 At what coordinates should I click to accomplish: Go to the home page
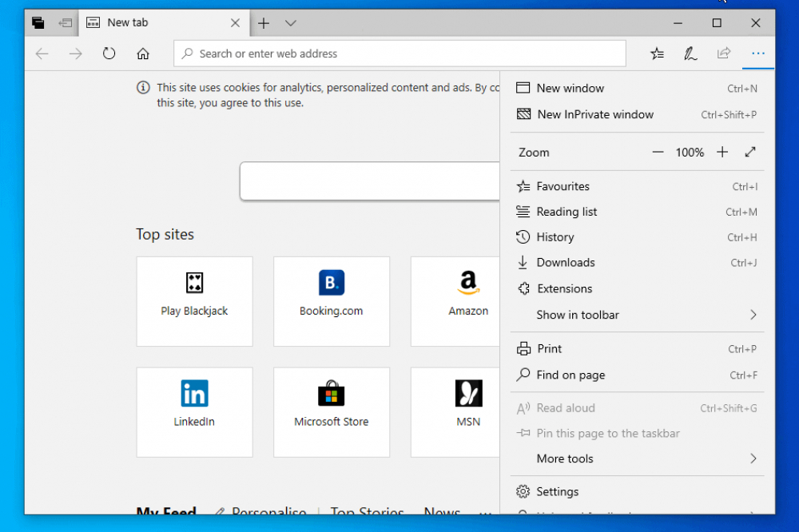[x=142, y=54]
